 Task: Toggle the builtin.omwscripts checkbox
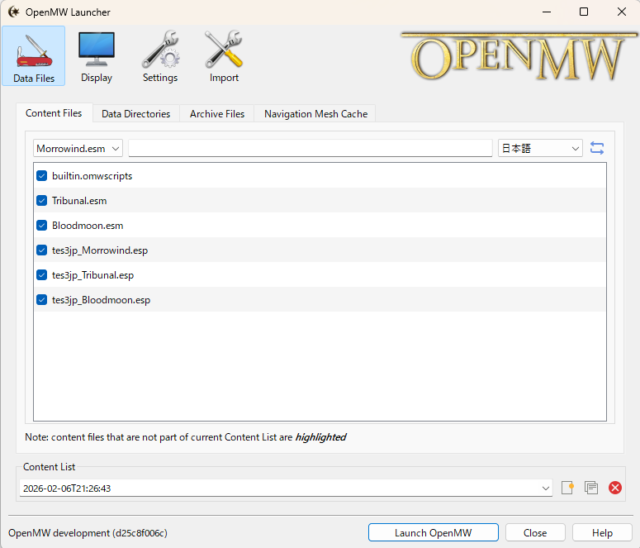42,175
